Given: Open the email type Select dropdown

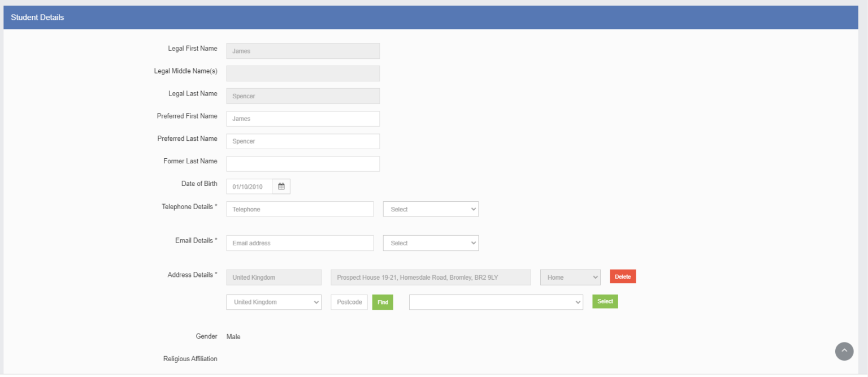Looking at the screenshot, I should click(x=431, y=242).
